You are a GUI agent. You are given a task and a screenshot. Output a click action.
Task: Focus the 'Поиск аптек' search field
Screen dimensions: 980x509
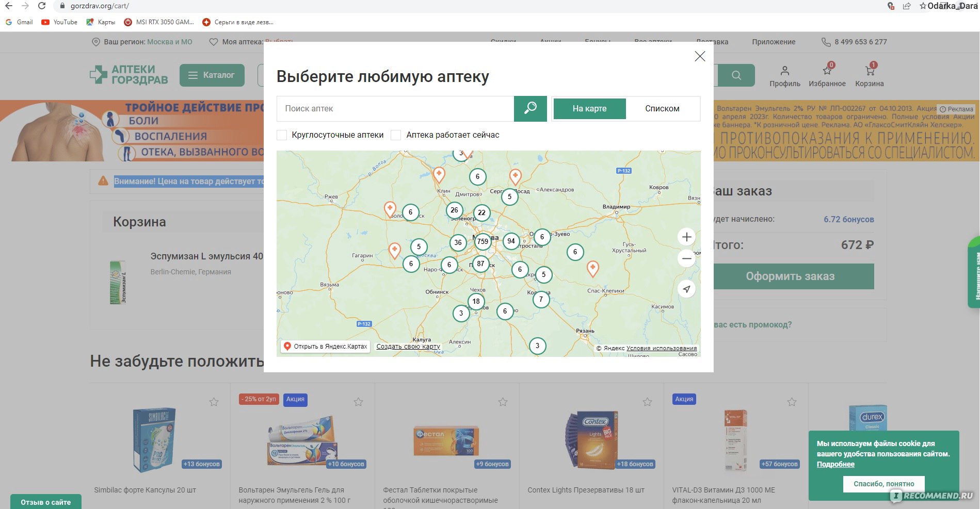pyautogui.click(x=395, y=109)
